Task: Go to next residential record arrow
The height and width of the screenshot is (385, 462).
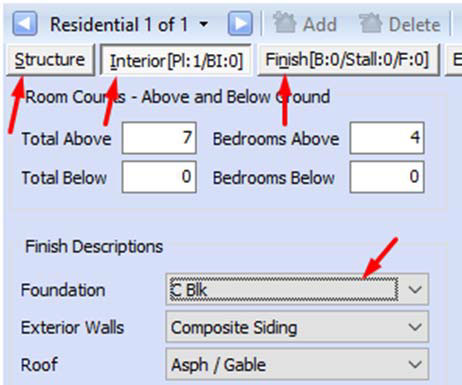Action: (x=240, y=24)
